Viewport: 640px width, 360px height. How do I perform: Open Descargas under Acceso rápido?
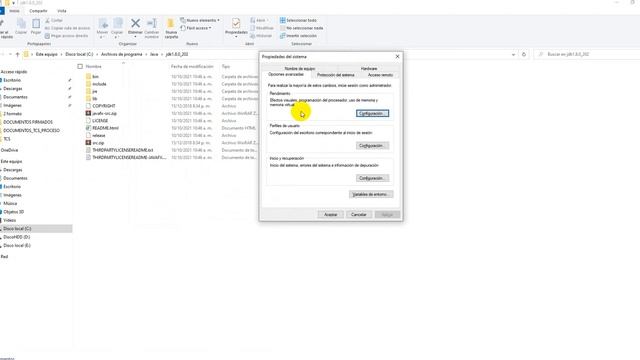pyautogui.click(x=13, y=89)
